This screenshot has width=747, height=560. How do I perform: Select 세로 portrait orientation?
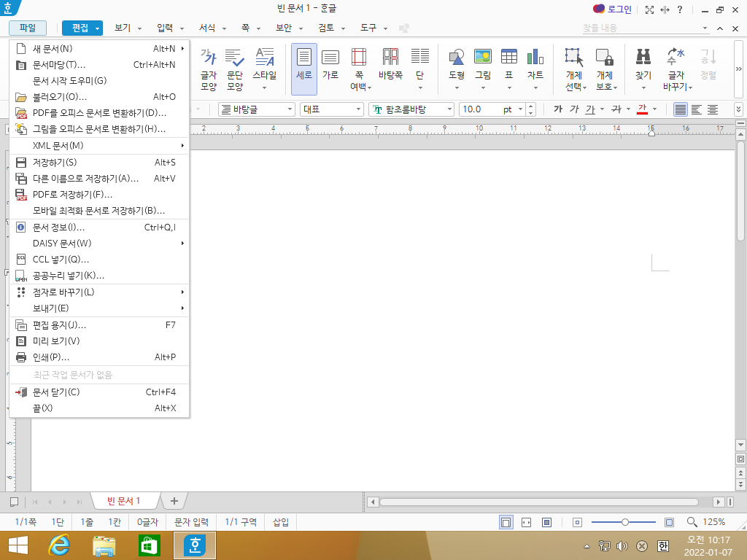(x=304, y=69)
